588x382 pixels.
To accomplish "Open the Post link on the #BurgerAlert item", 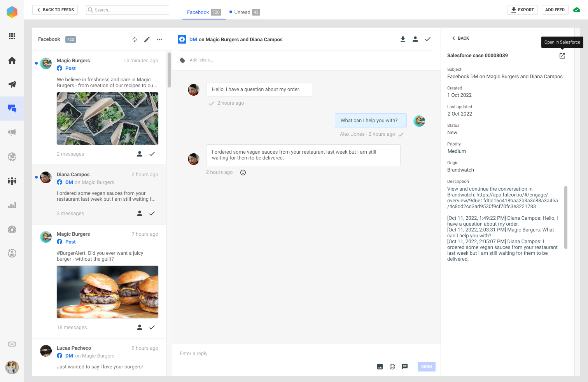I will click(x=70, y=242).
